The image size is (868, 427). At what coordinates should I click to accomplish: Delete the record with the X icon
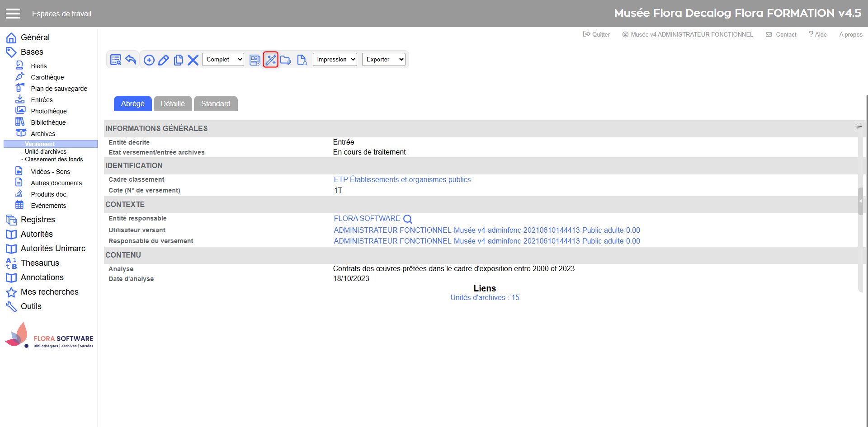click(193, 60)
